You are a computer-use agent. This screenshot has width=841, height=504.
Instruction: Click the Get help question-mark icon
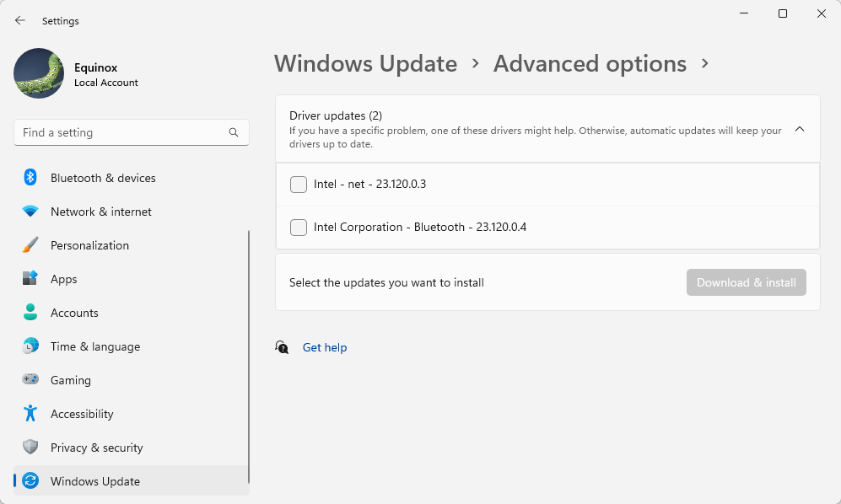pyautogui.click(x=282, y=347)
